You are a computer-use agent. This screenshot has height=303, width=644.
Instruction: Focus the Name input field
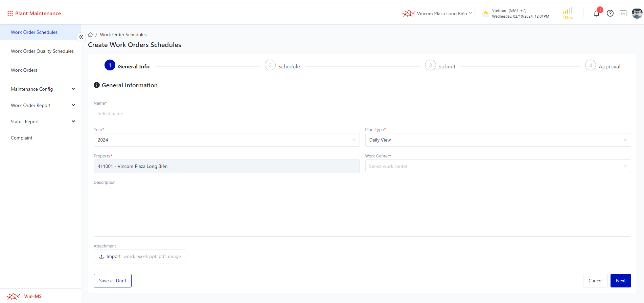362,113
